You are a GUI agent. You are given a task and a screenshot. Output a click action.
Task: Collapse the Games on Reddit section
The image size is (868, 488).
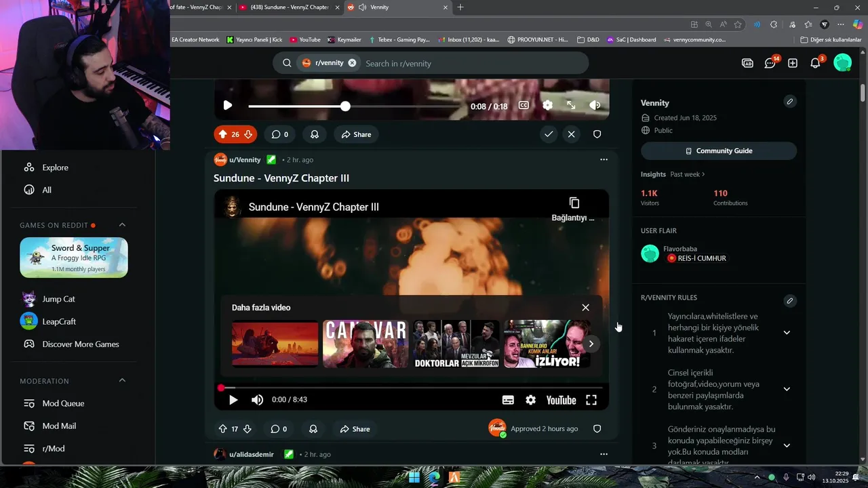pos(122,225)
